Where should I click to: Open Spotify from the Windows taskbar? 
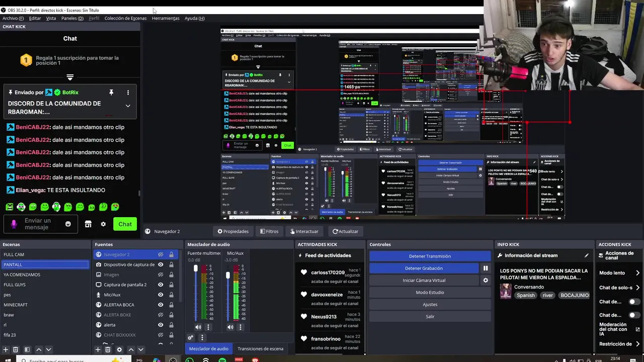(x=222, y=360)
